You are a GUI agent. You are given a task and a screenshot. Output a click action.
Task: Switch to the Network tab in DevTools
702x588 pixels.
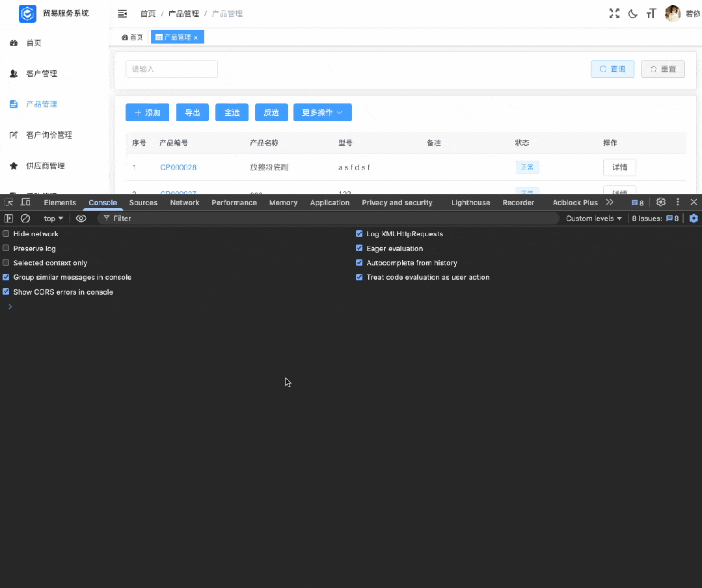click(185, 202)
